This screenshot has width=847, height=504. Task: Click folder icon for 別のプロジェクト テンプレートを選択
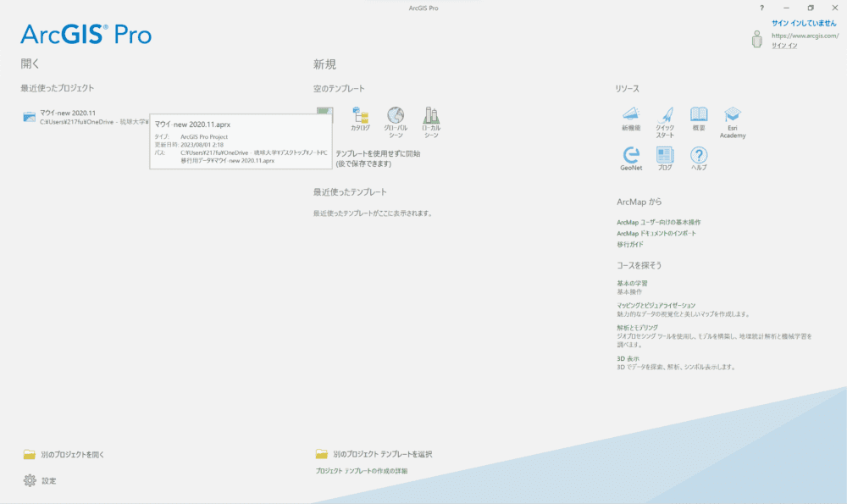321,454
